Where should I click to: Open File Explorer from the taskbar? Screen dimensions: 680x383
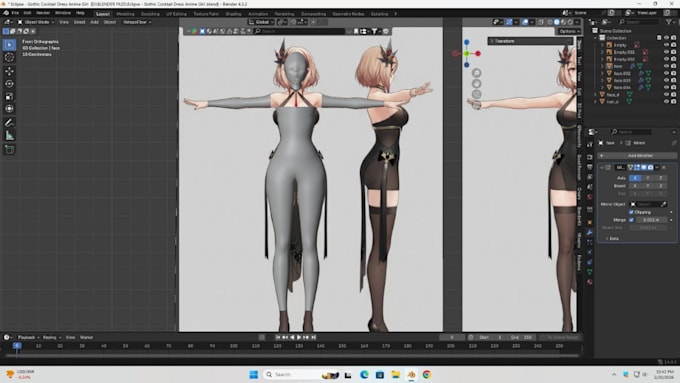(396, 374)
